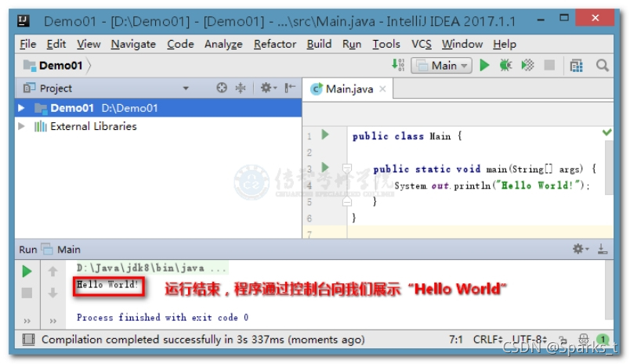Viewport: 630px width, 364px height.
Task: Select External Libraries row in Project tree
Action: (158, 126)
